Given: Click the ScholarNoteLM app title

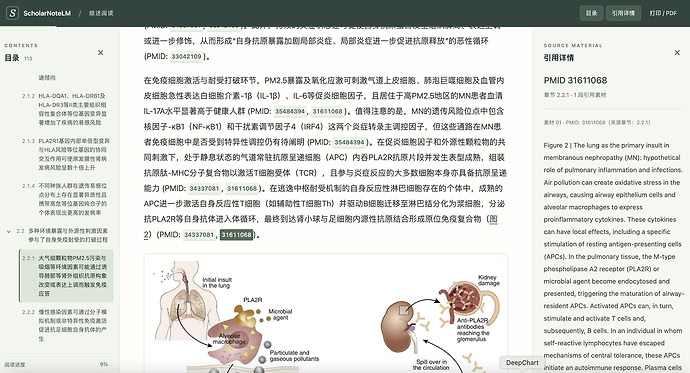Looking at the screenshot, I should 47,13.
